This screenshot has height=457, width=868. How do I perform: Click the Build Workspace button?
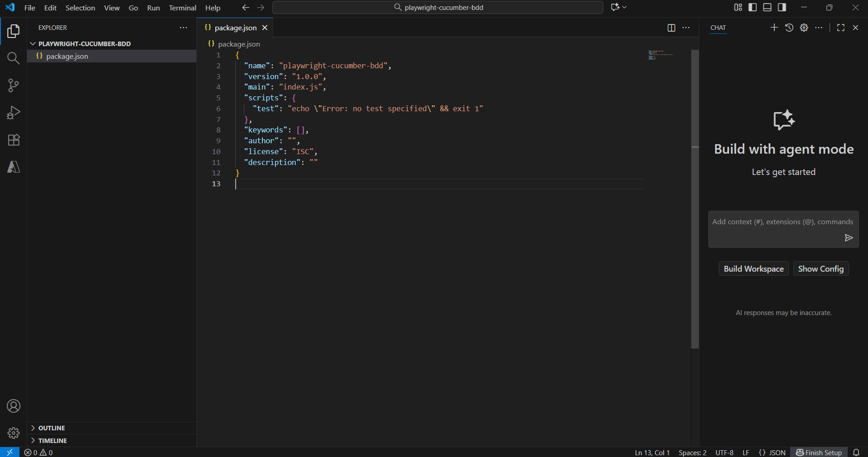pyautogui.click(x=753, y=269)
